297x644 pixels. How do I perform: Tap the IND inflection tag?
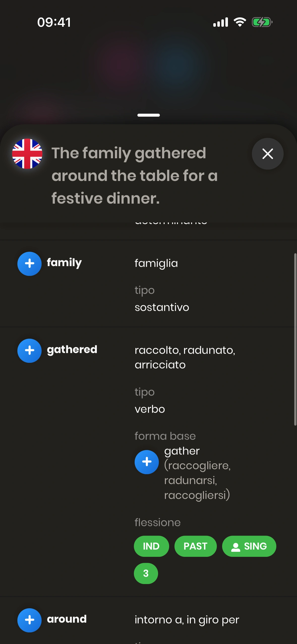click(151, 546)
